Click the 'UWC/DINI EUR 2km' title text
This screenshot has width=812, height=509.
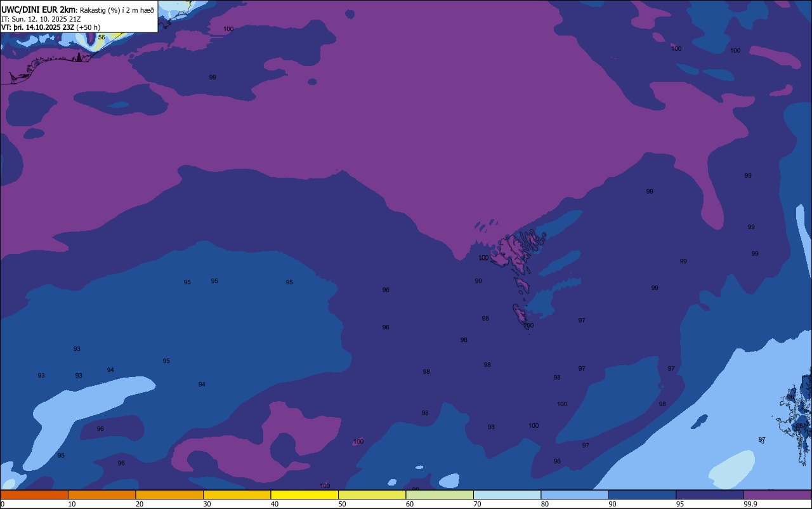38,10
